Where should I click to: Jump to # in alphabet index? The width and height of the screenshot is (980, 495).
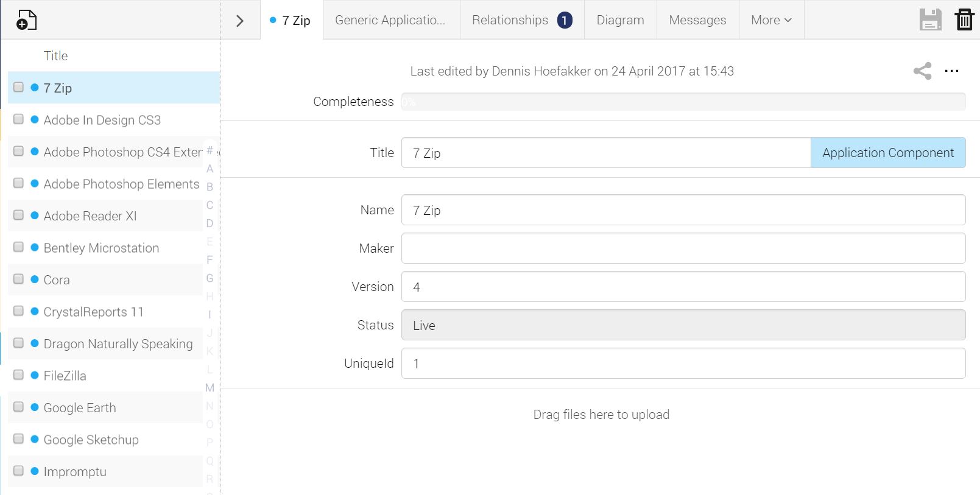tap(210, 150)
